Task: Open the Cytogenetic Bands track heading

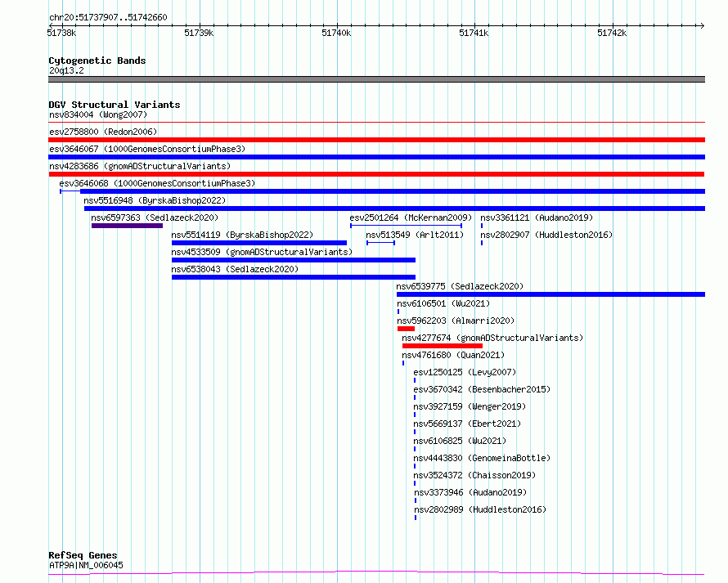Action: (x=97, y=61)
